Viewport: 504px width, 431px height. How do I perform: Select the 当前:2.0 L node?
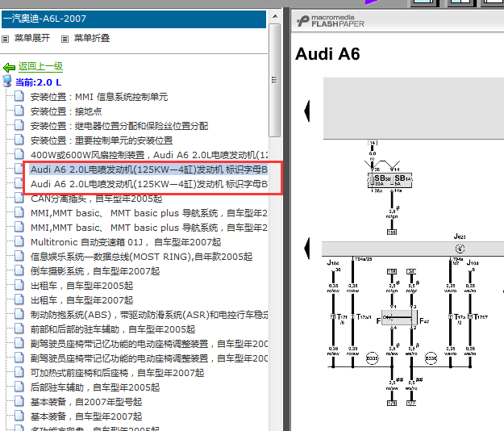[x=38, y=82]
